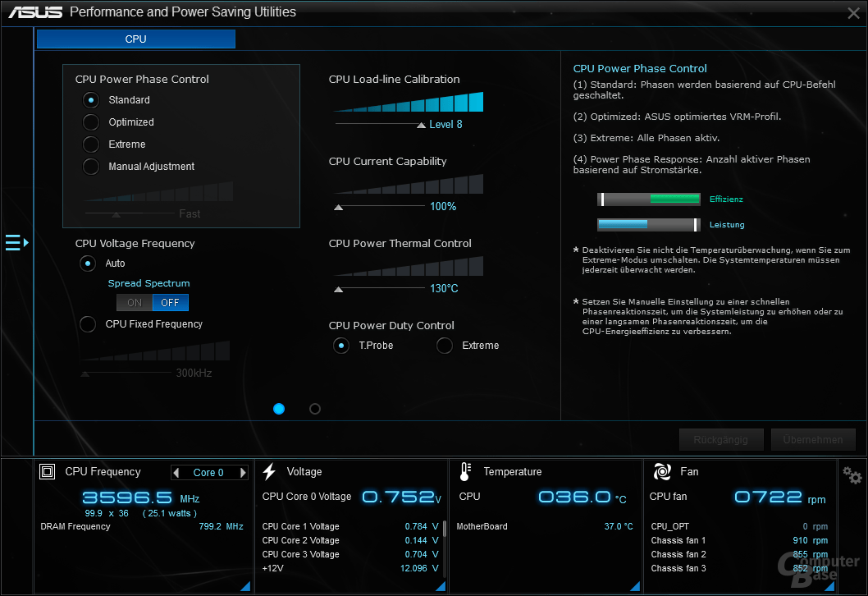Click the settings gear icon

(x=852, y=475)
